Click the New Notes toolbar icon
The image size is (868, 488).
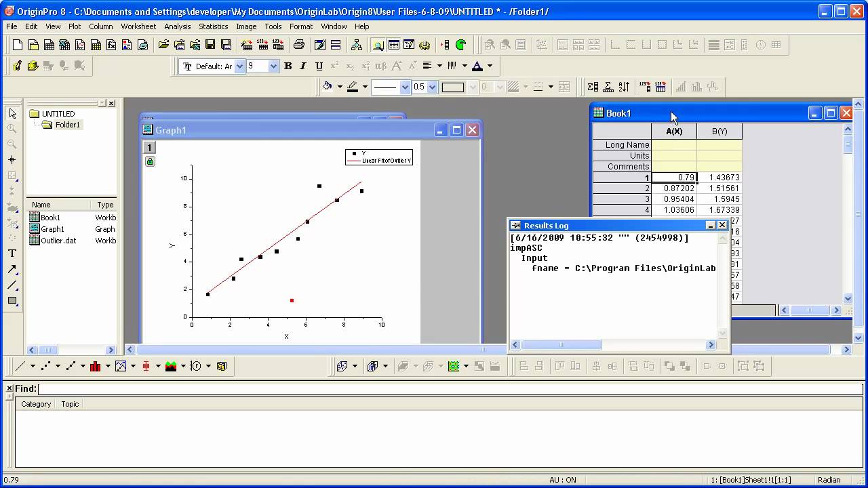pyautogui.click(x=142, y=45)
